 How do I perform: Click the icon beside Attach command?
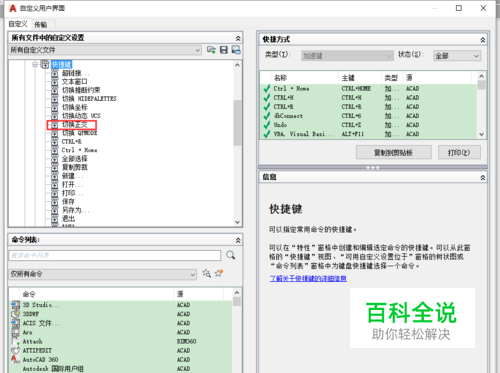(15, 341)
